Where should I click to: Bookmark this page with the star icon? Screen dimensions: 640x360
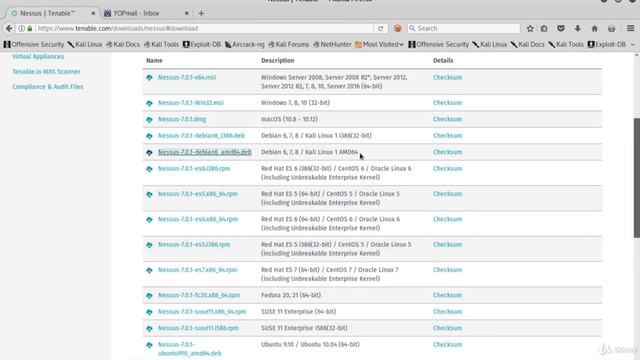pyautogui.click(x=530, y=28)
